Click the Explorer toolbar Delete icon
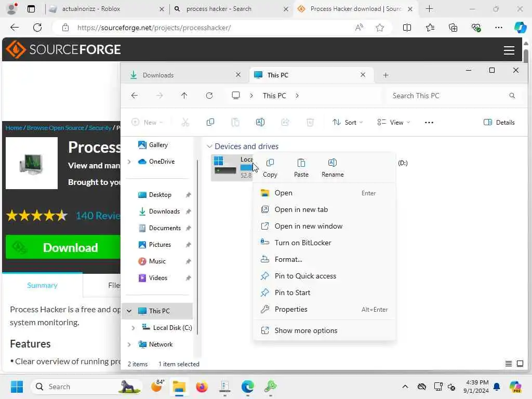 point(310,122)
